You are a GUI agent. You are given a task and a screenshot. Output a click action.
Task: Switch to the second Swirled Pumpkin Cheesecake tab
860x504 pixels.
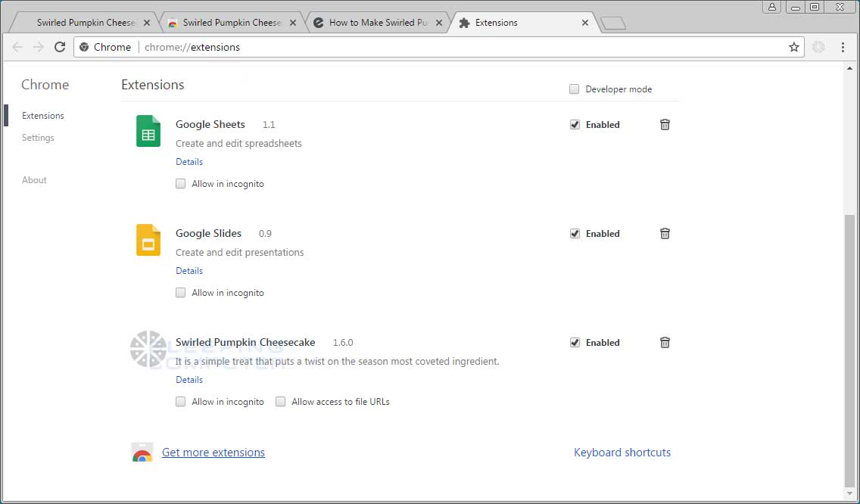[x=232, y=23]
